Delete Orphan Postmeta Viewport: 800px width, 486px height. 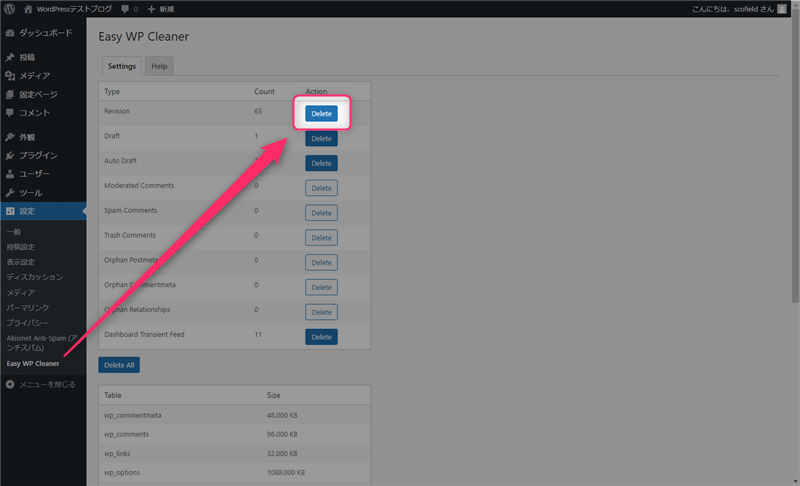321,262
